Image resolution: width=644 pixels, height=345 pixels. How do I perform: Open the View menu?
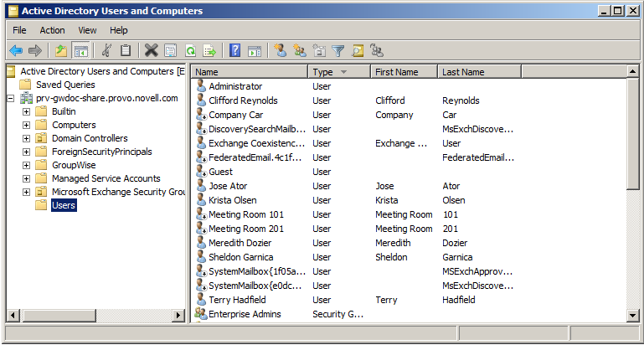pos(87,30)
